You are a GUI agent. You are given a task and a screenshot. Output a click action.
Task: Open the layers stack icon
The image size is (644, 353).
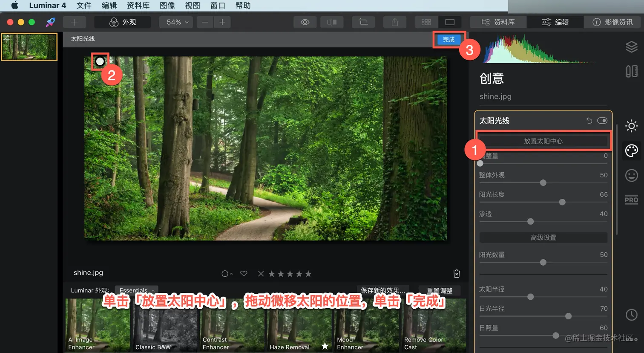click(632, 46)
